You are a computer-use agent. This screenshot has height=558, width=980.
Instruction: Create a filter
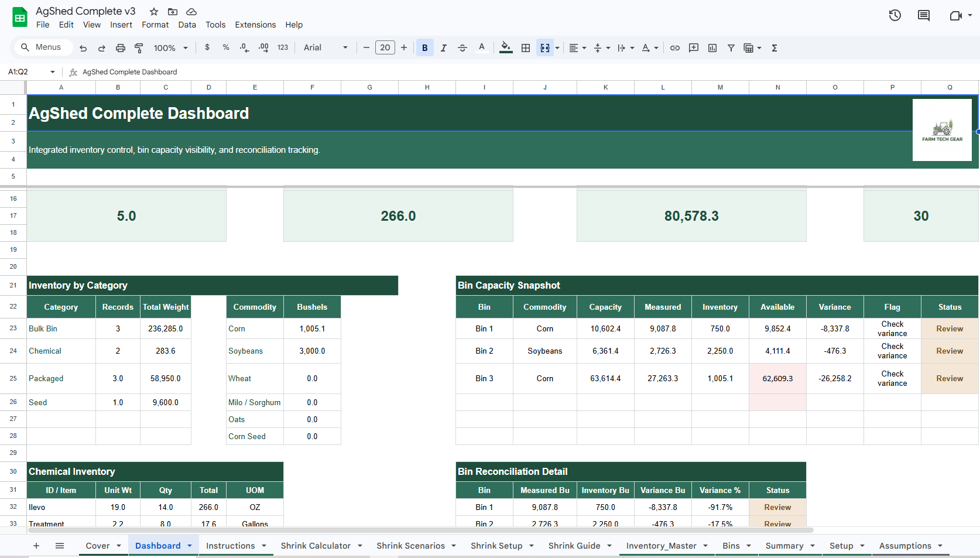731,47
